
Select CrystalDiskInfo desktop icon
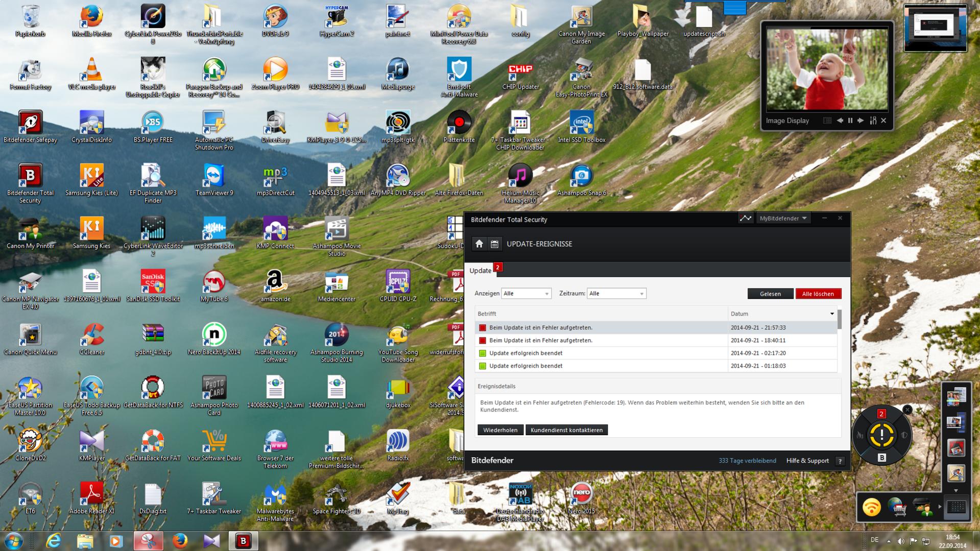[x=91, y=127]
